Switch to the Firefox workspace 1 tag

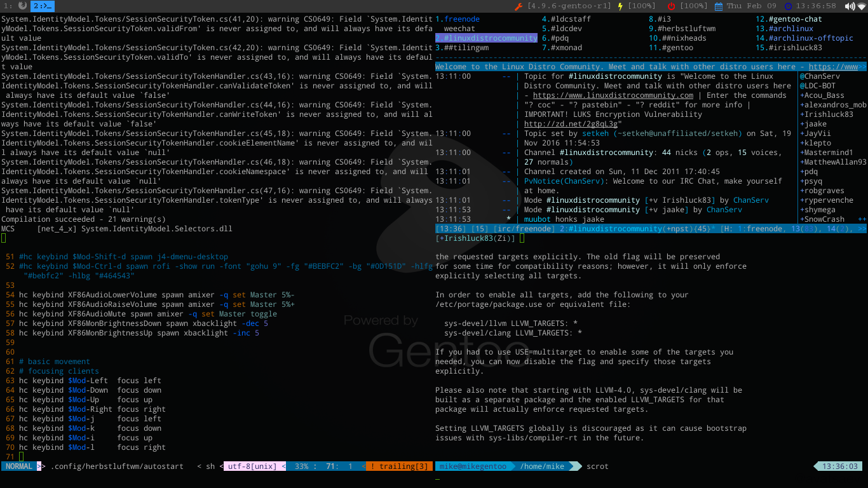[x=15, y=6]
